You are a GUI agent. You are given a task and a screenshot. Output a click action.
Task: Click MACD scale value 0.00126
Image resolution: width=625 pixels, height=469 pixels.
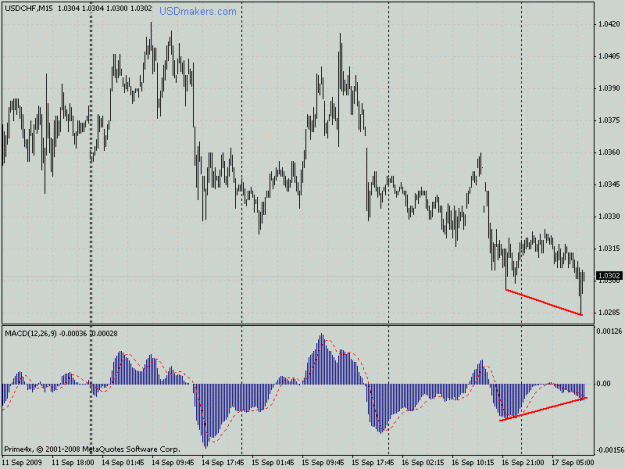coord(609,331)
